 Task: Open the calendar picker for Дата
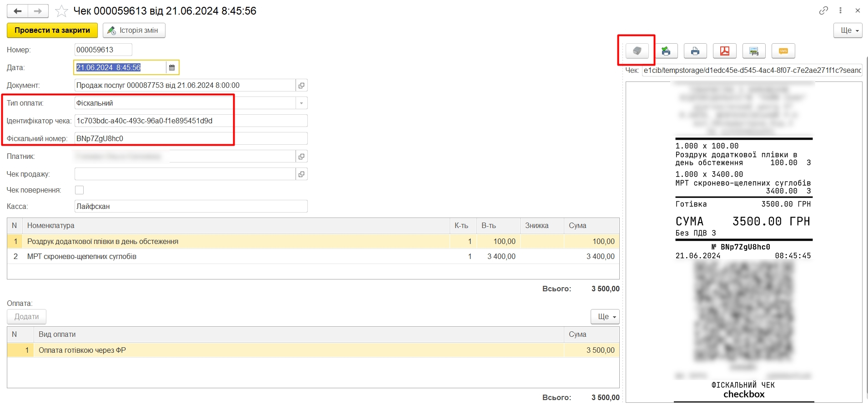(x=172, y=68)
